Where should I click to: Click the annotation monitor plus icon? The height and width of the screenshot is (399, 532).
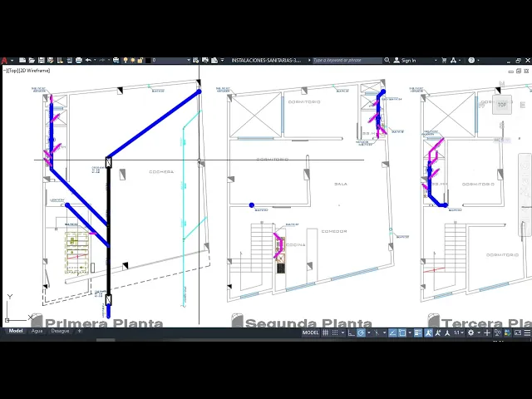487,332
